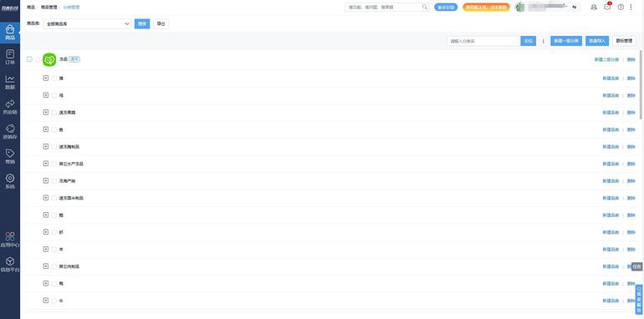Open the 订单 orders sidebar icon
644x319 pixels.
click(10, 58)
